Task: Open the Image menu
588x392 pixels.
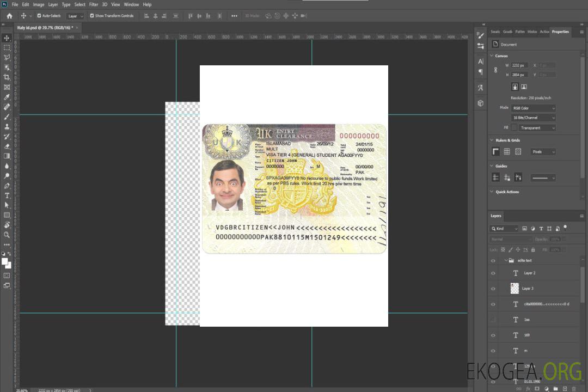Action: 38,4
